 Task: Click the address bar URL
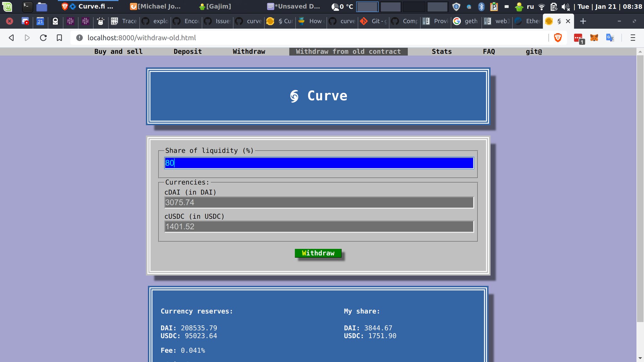click(x=142, y=38)
